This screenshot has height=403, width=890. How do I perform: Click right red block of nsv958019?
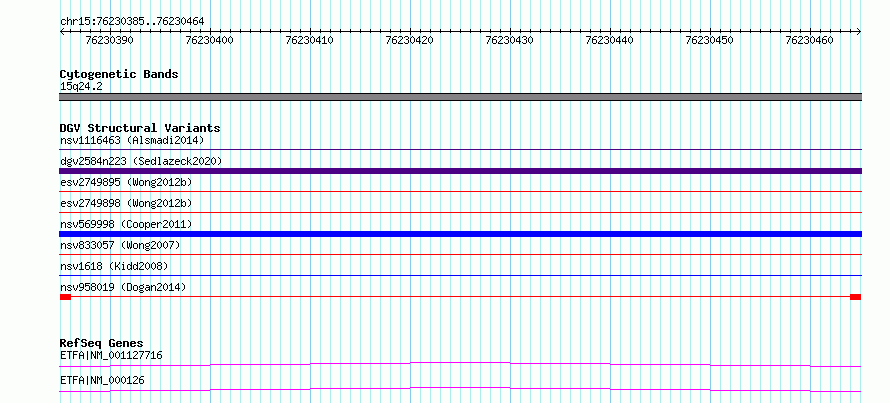point(855,297)
